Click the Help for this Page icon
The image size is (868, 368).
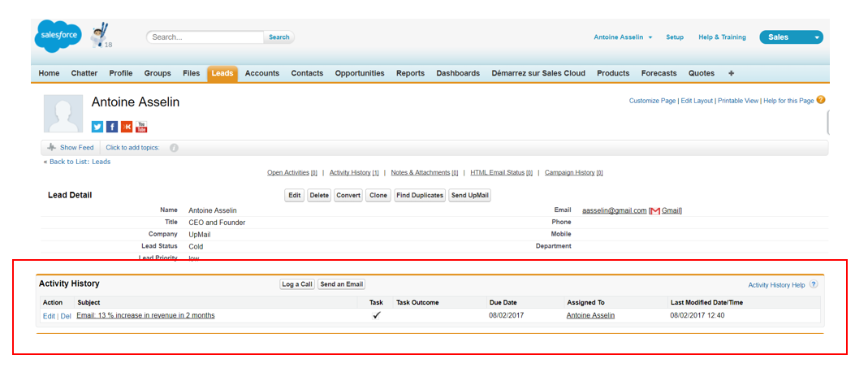(821, 100)
